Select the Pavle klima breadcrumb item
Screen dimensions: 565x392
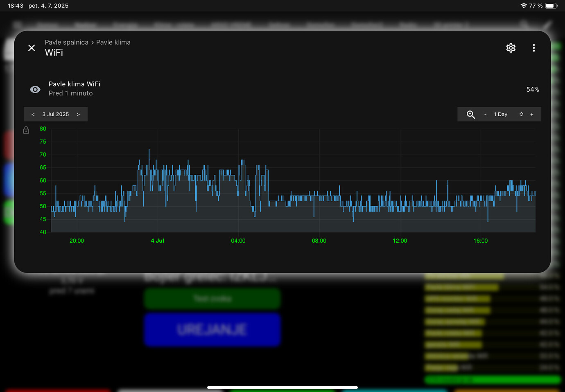click(113, 42)
